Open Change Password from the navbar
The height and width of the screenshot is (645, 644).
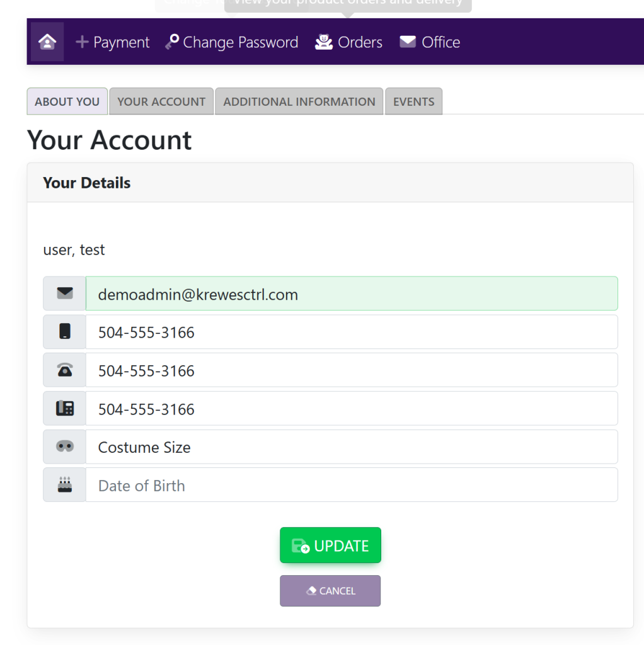(232, 42)
